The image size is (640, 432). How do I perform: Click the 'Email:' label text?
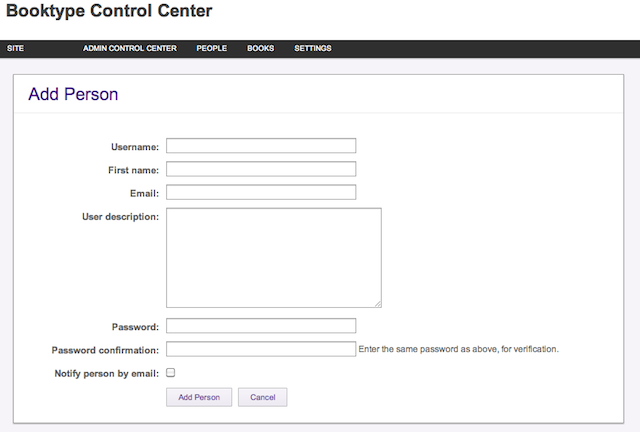(x=144, y=194)
